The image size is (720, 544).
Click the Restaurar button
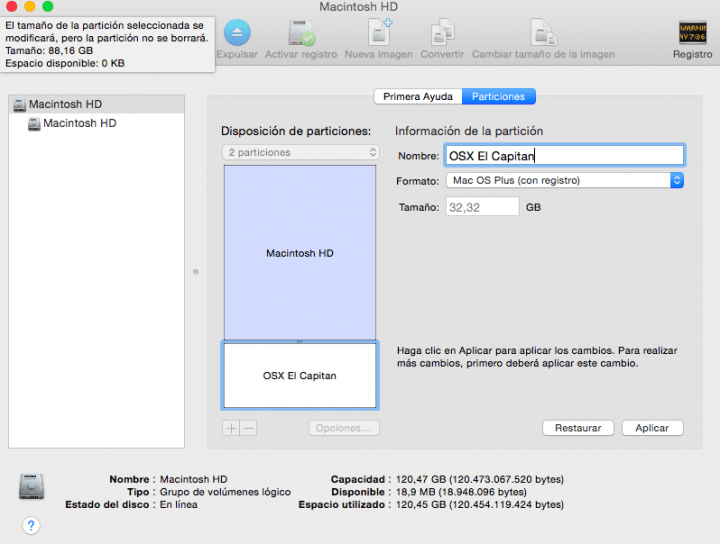point(578,428)
